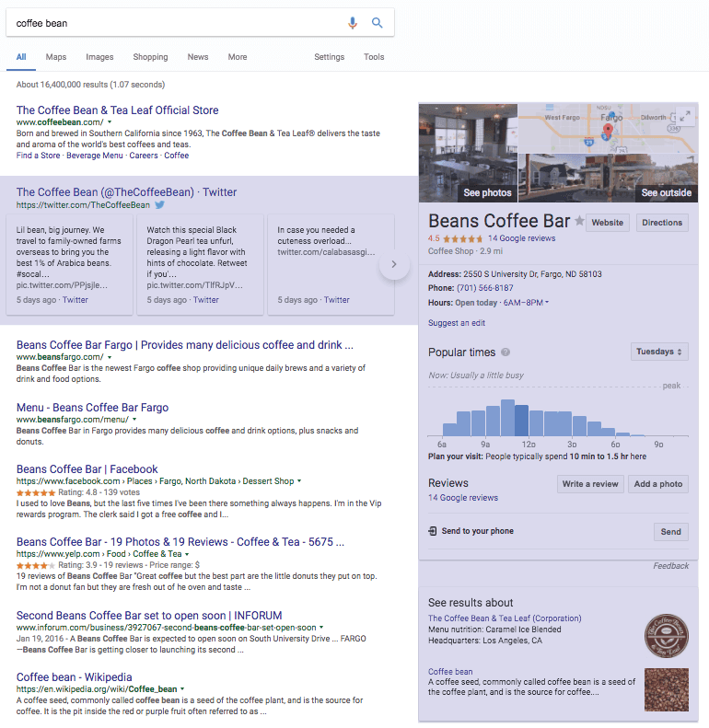Open the coffeebean.com result dropdown arrow
709x728 pixels.
click(x=110, y=122)
